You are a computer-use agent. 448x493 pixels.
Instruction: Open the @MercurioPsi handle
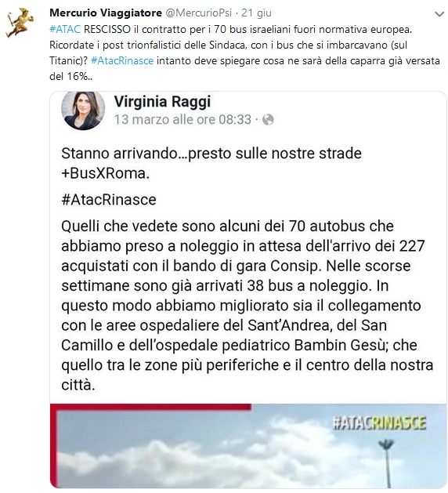click(x=199, y=13)
